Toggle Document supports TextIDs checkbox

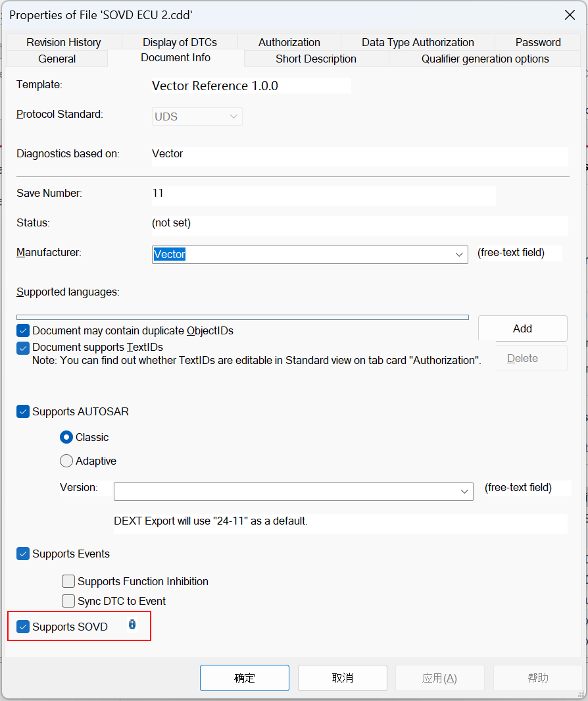[23, 348]
